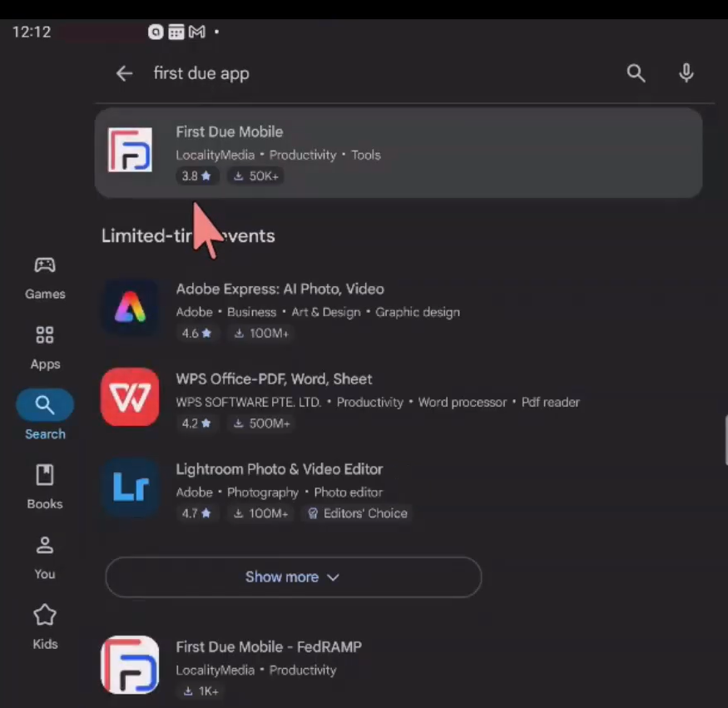Image resolution: width=728 pixels, height=708 pixels.
Task: Tap the first status bar notification icon
Action: tap(156, 32)
